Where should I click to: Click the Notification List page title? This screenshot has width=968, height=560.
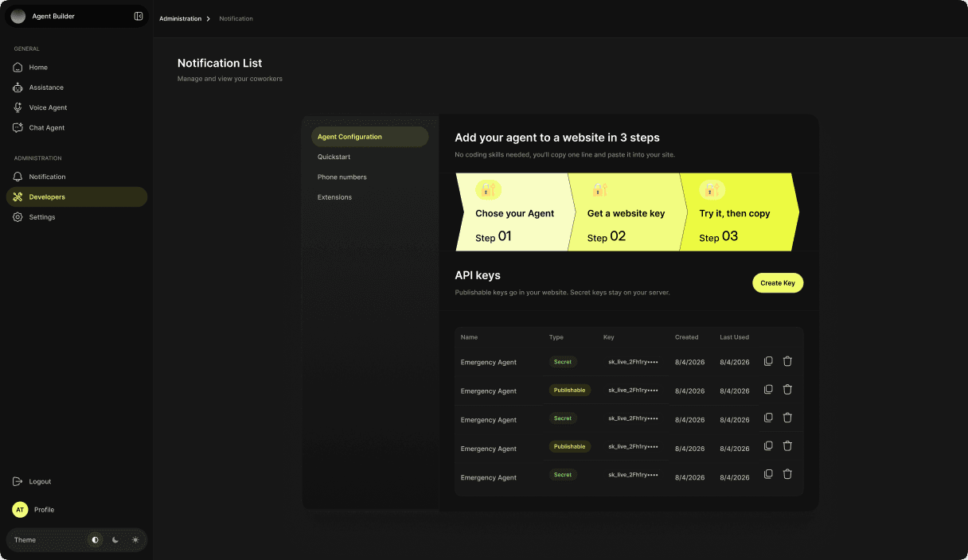coord(220,63)
